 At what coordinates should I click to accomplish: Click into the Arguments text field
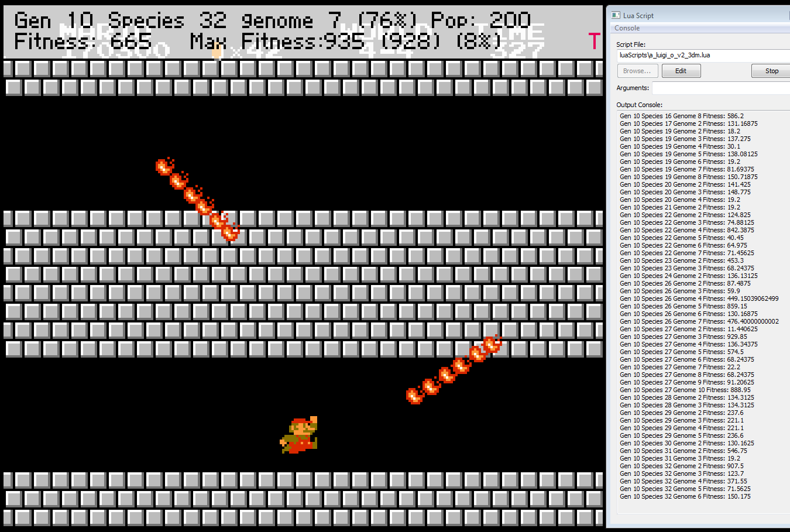(x=720, y=88)
